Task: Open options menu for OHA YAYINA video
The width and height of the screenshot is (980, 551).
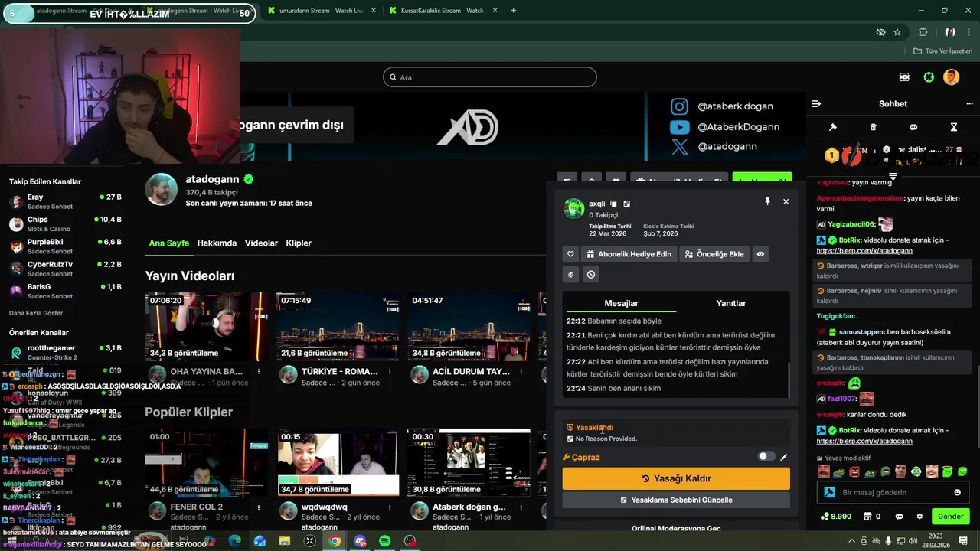Action: [259, 372]
